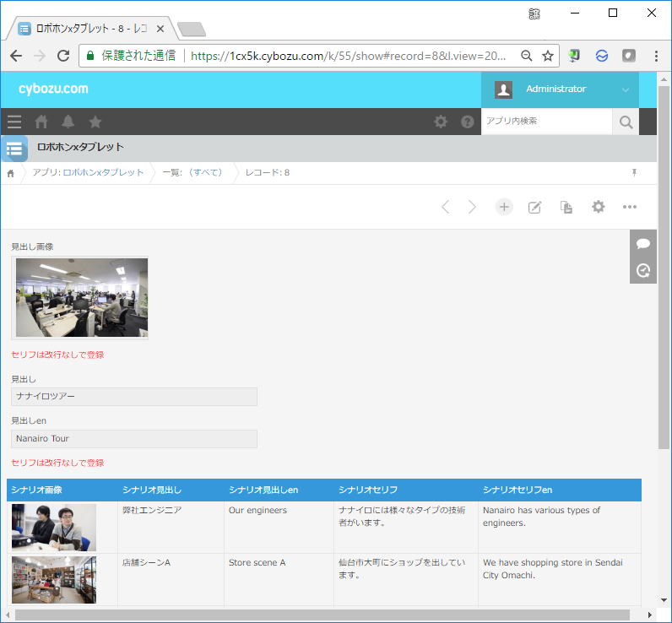Image resolution: width=672 pixels, height=623 pixels.
Task: Pin the breadcrumb bar with pin icon
Action: (x=635, y=172)
